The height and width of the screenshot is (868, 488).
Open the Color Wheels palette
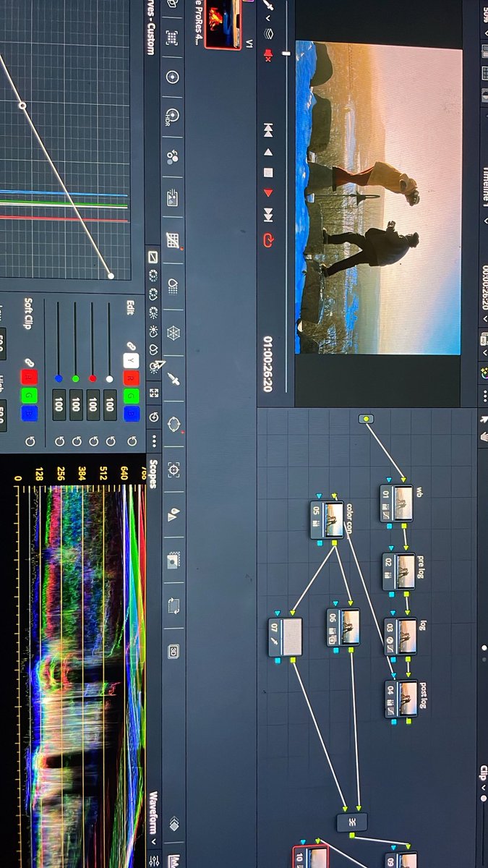click(x=173, y=77)
